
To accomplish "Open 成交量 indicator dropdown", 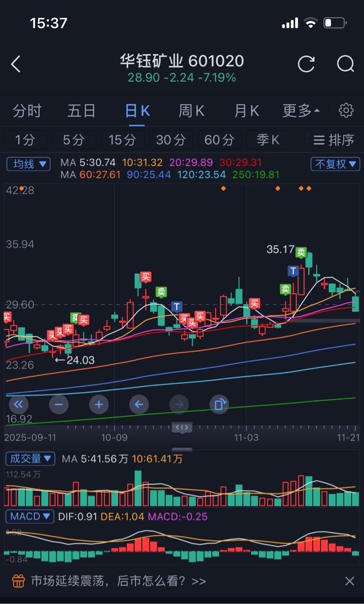I will coord(30,459).
